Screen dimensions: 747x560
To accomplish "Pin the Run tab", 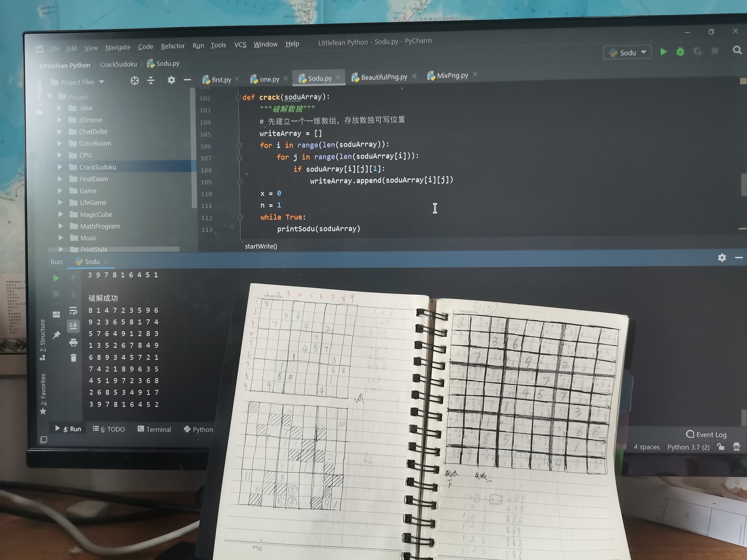I will pyautogui.click(x=56, y=335).
